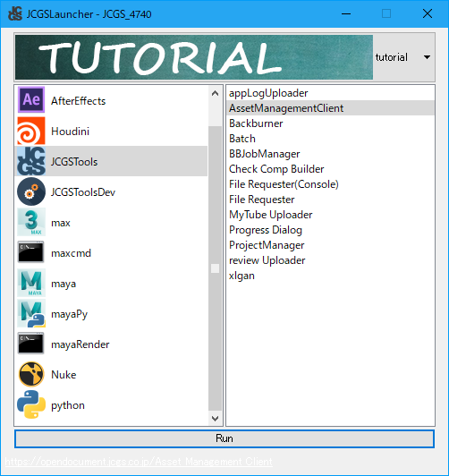Open the tutorial project dropdown
Screen dimensions: 449x476
click(x=403, y=57)
